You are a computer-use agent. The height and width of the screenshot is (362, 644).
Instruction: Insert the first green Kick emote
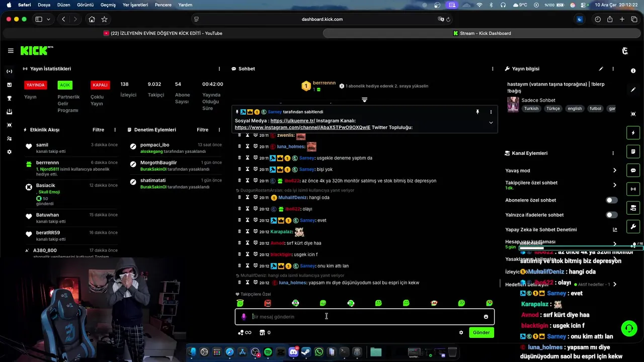[240, 303]
